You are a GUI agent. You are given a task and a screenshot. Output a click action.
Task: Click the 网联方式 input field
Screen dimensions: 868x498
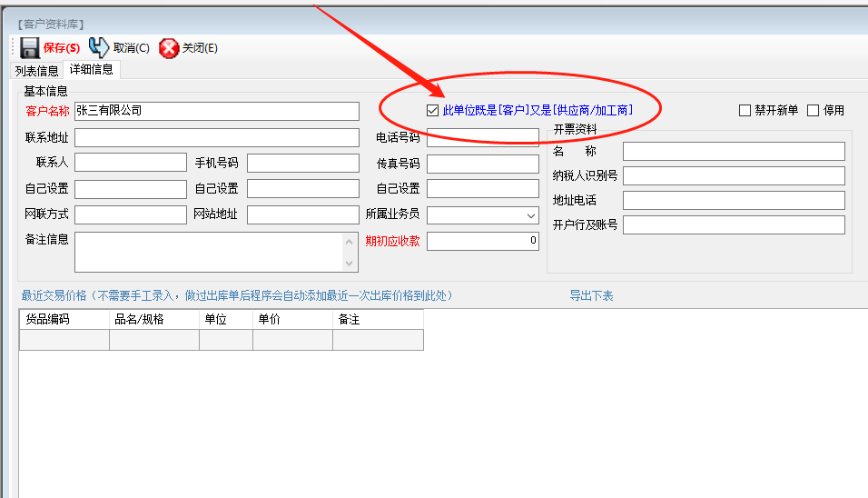click(x=131, y=214)
